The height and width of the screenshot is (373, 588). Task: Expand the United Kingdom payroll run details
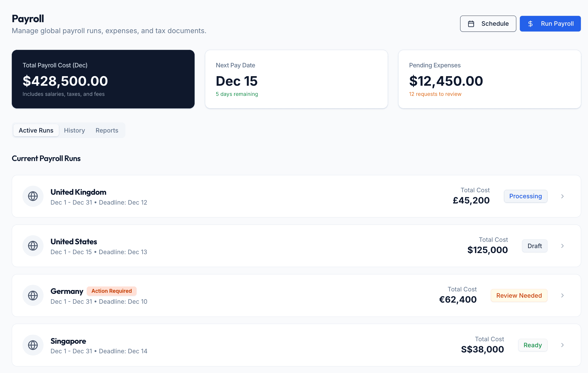coord(563,196)
